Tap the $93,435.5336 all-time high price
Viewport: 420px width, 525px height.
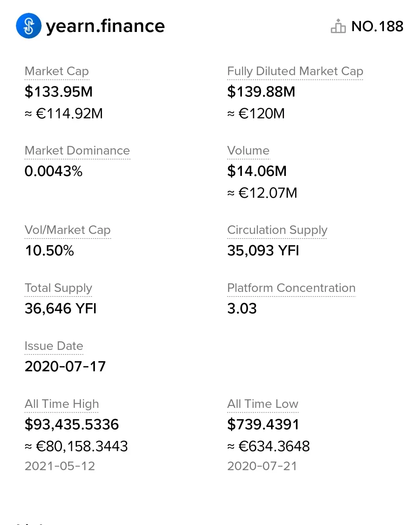pos(72,424)
